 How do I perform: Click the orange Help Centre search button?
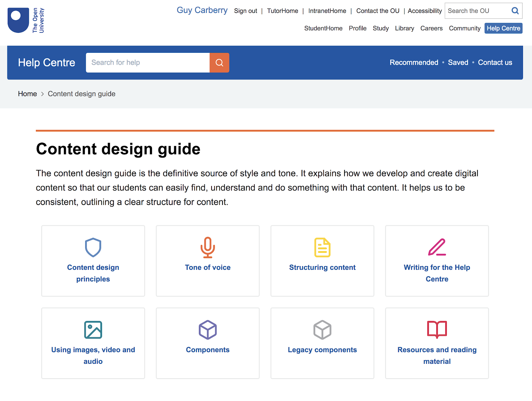[x=219, y=62]
